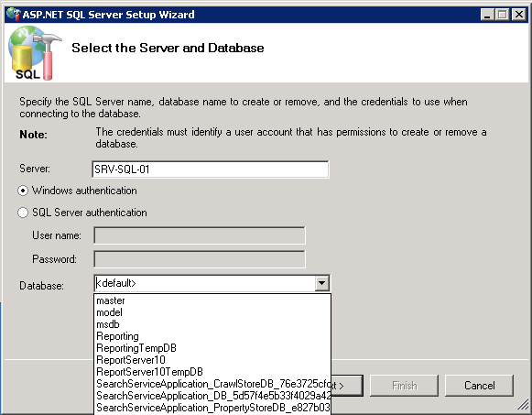Screen dimensions: 532x415
Task: Click the Database combo box text field
Action: point(204,283)
